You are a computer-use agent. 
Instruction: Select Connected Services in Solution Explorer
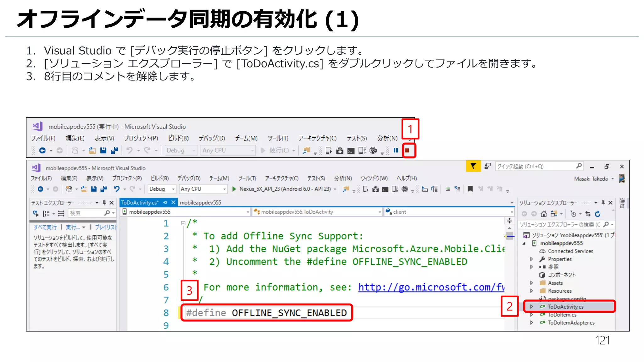point(570,251)
